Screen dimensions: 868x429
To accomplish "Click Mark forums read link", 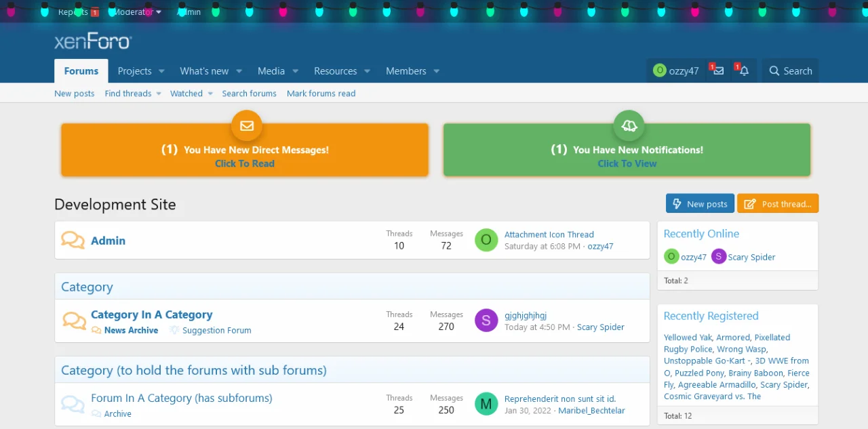I will coord(321,94).
